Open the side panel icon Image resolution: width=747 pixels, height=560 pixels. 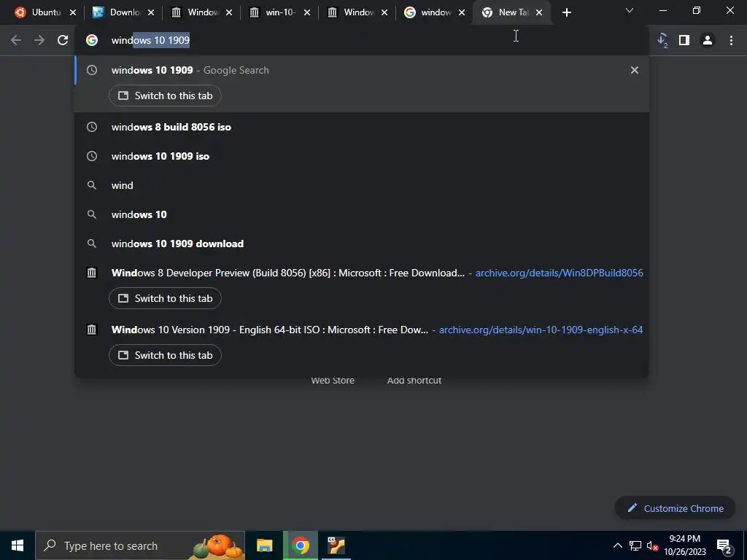click(x=684, y=41)
